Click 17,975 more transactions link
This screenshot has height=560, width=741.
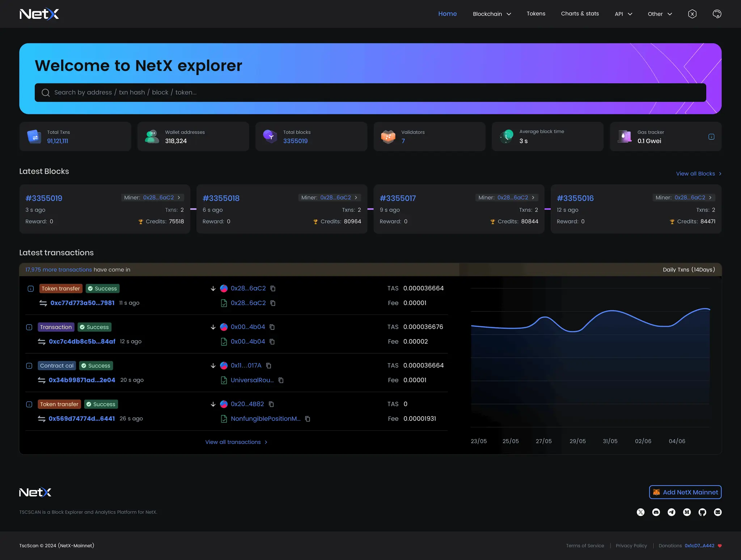coord(59,270)
